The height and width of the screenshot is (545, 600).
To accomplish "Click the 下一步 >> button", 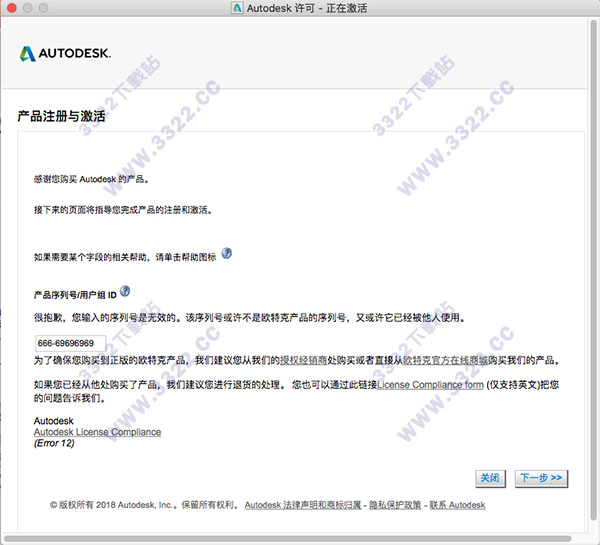I will (x=541, y=478).
